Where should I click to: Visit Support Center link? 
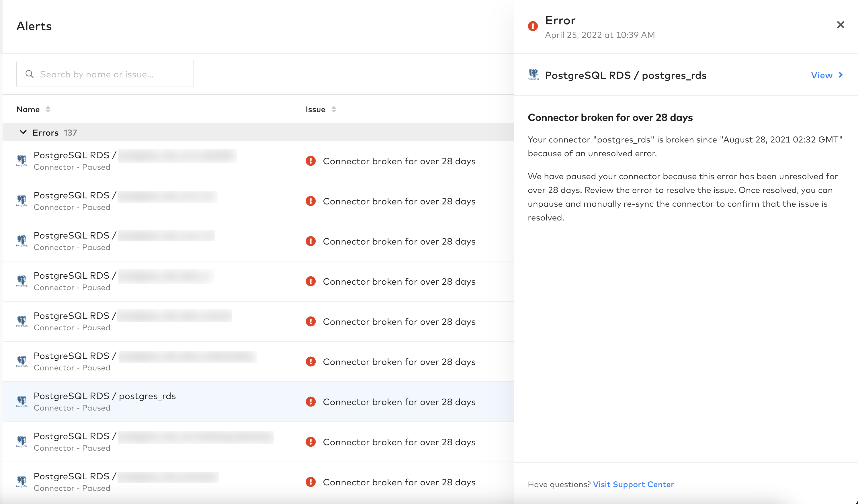[x=633, y=484]
